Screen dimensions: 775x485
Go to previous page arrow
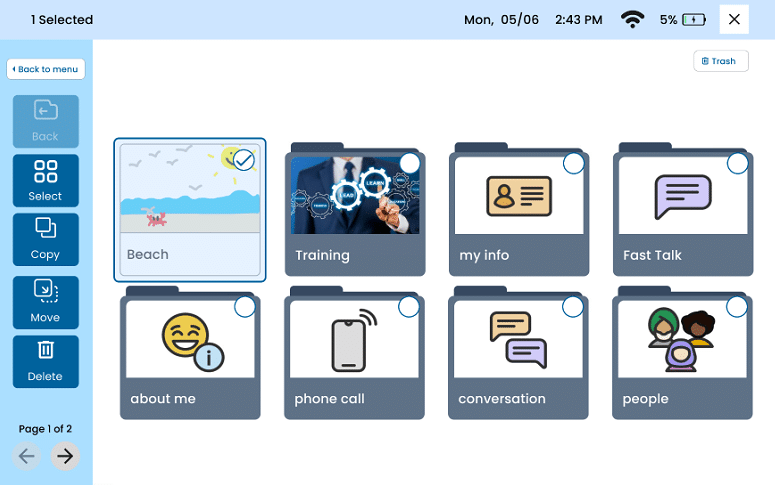pos(27,456)
